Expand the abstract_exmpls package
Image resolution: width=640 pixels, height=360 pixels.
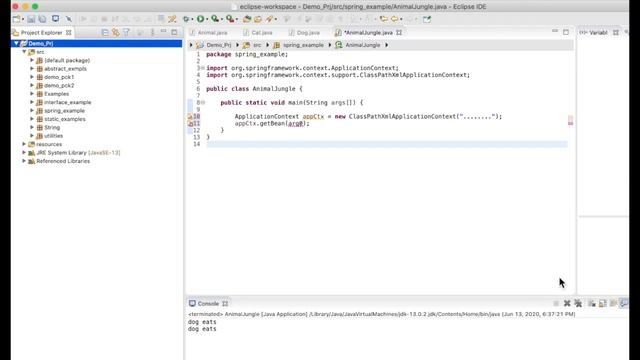pyautogui.click(x=32, y=69)
